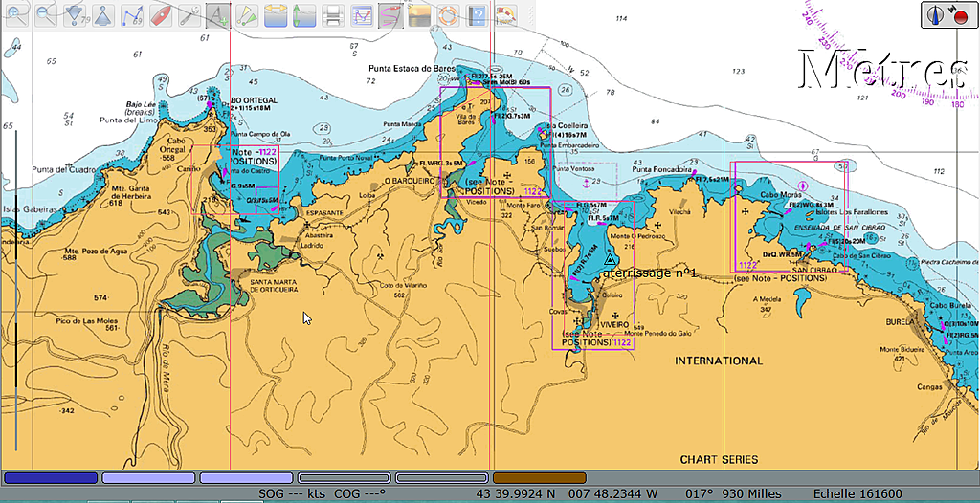The height and width of the screenshot is (503, 980).
Task: Toggle Auto Follow red boat icon
Action: (x=161, y=14)
